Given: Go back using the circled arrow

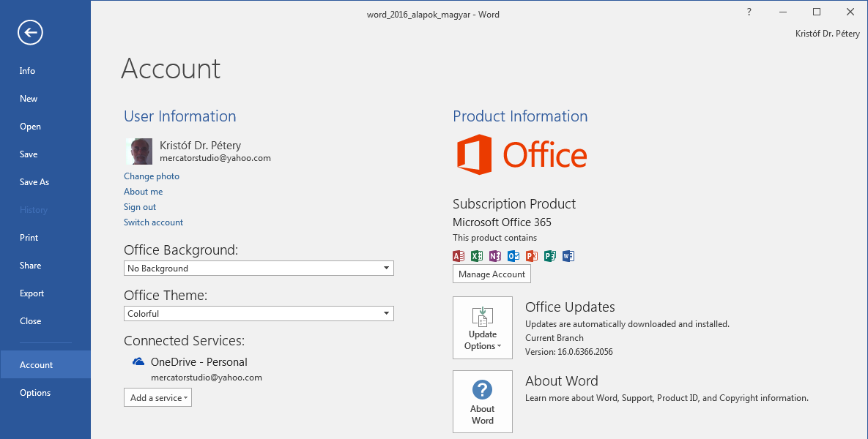Looking at the screenshot, I should [30, 33].
